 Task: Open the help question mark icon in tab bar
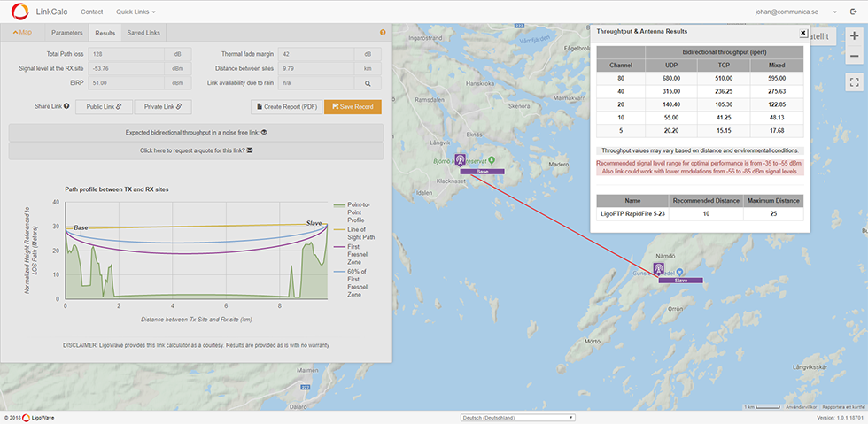tap(383, 32)
